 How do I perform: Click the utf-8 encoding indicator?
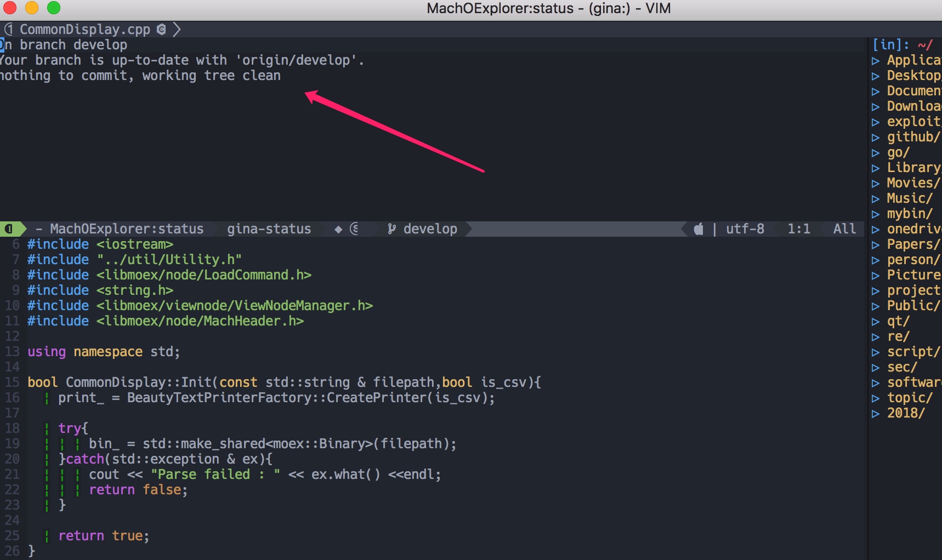745,228
